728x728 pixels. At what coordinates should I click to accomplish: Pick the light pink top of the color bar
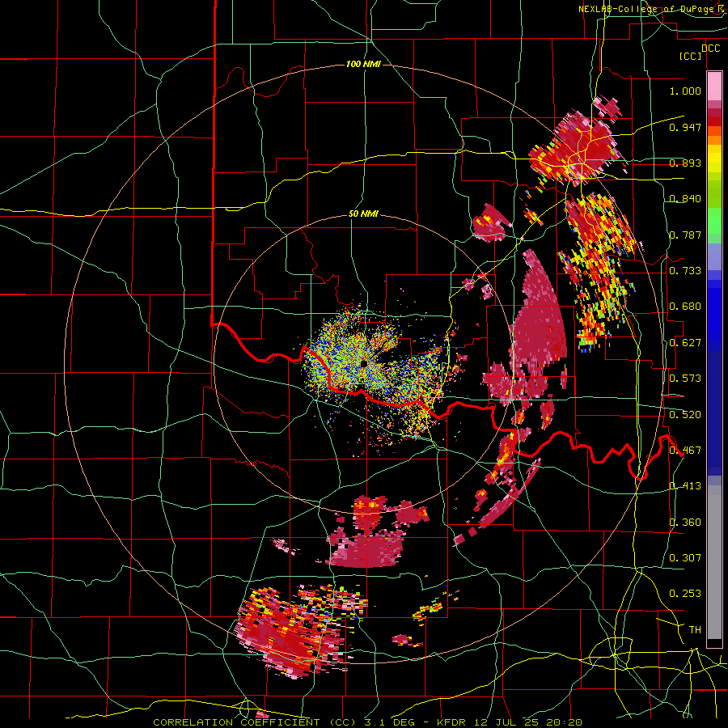tap(714, 86)
